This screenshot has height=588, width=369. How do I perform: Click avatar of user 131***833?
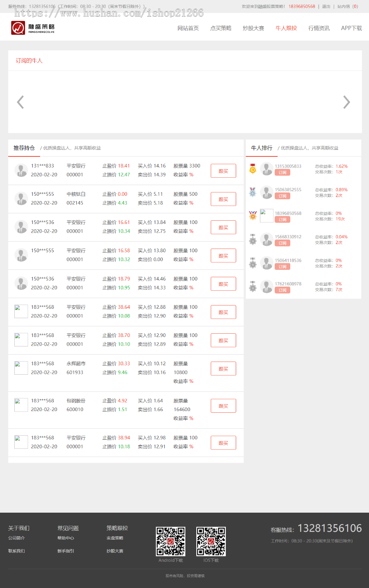click(x=21, y=170)
